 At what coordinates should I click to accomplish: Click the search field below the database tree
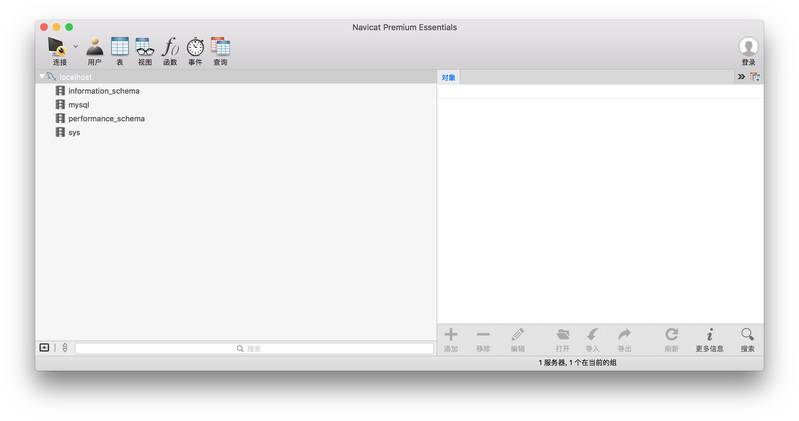[x=254, y=349]
